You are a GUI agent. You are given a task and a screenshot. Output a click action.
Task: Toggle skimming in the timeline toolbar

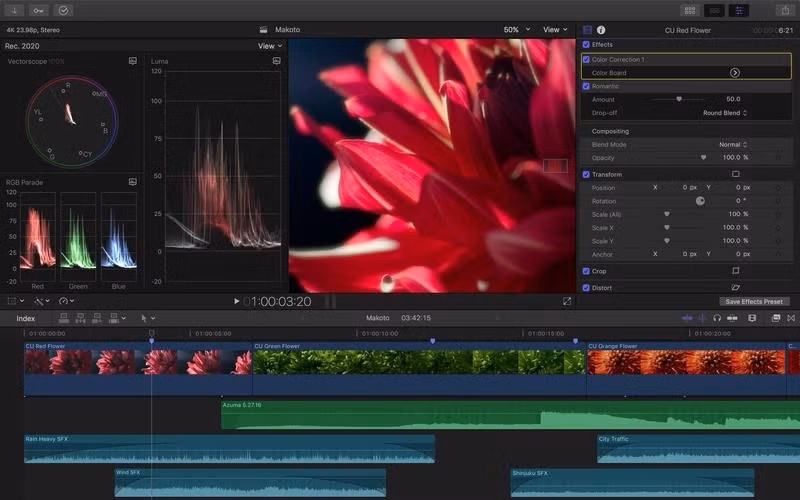coord(687,318)
